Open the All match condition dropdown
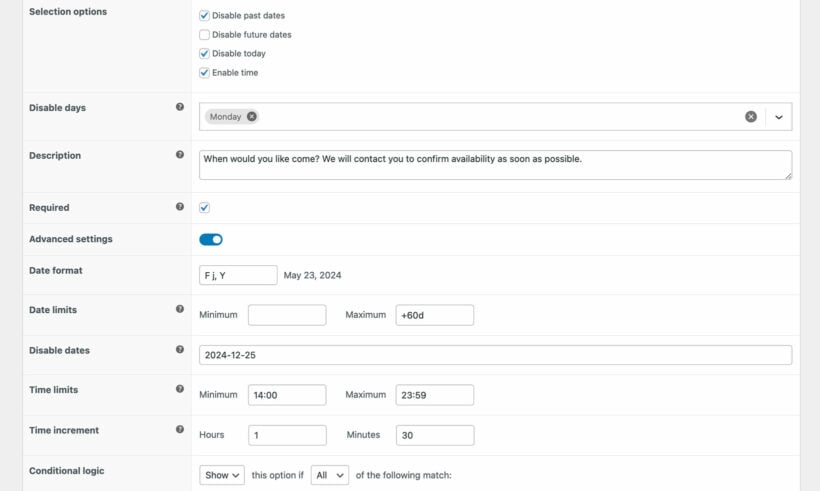The width and height of the screenshot is (820, 491). (329, 475)
